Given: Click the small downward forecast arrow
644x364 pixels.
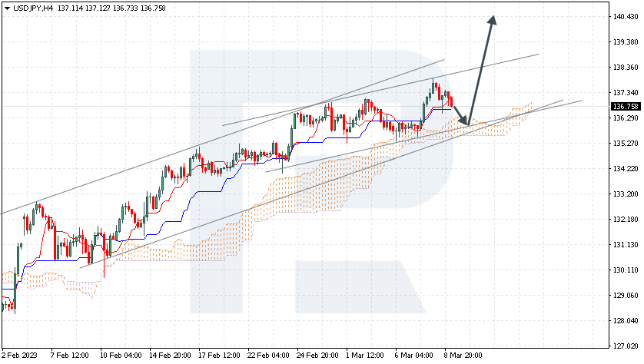Looking at the screenshot, I should point(461,116).
